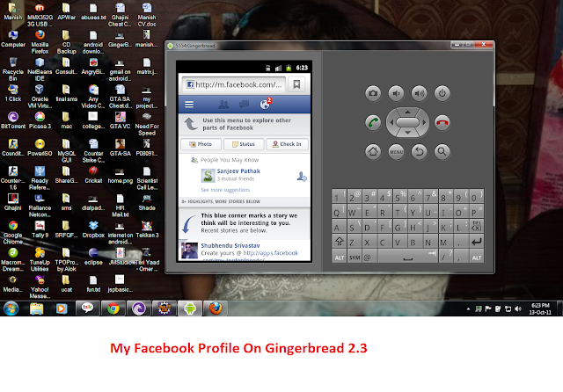Click the D-pad center select button
Screen dimensions: 563x392
pyautogui.click(x=407, y=122)
